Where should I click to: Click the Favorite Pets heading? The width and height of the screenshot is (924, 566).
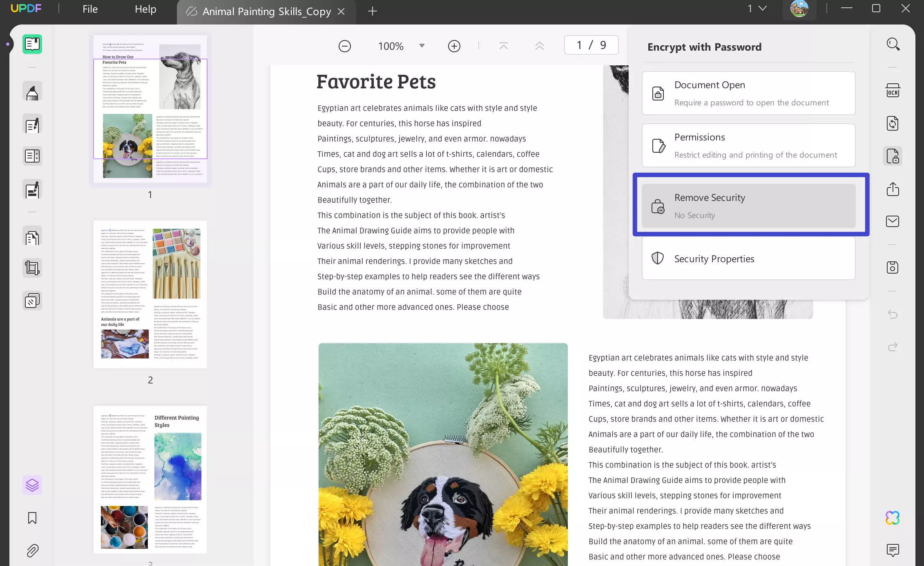376,82
